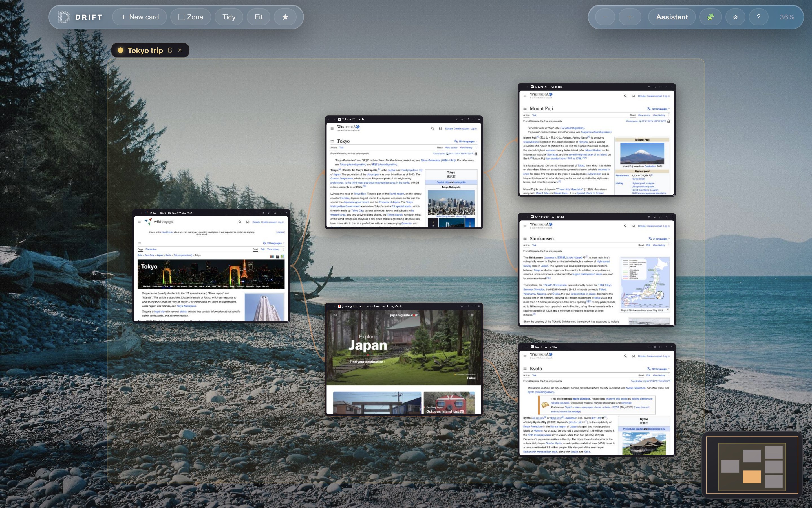Viewport: 812px width, 508px height.
Task: Click Find your destination on japan-guide
Action: [x=367, y=362]
